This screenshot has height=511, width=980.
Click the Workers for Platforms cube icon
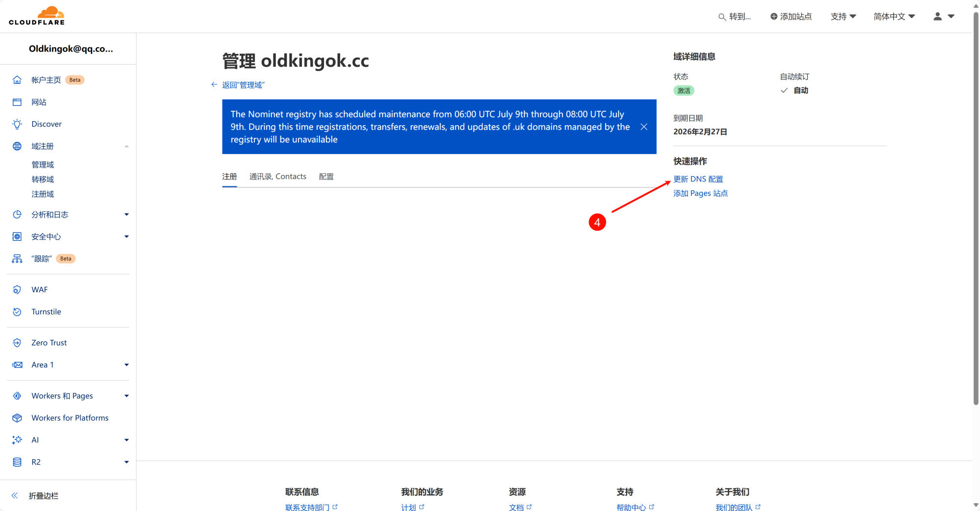(17, 418)
